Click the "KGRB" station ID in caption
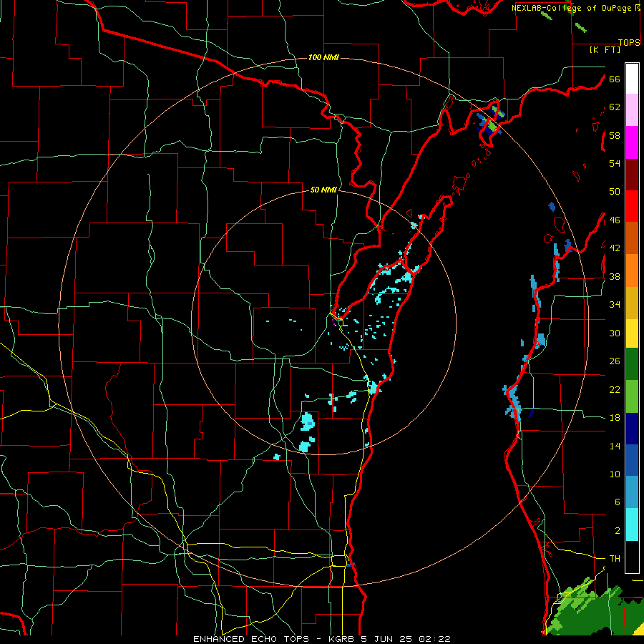644x644 pixels. pyautogui.click(x=343, y=639)
